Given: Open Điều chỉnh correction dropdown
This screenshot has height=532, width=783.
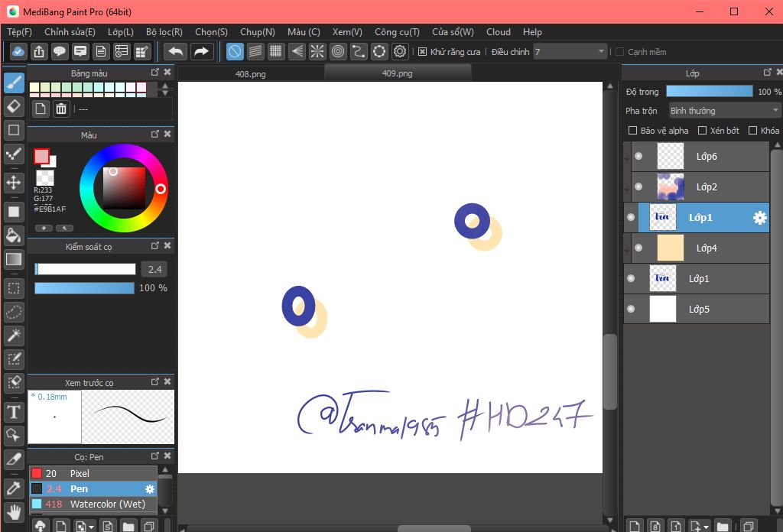Looking at the screenshot, I should [570, 52].
